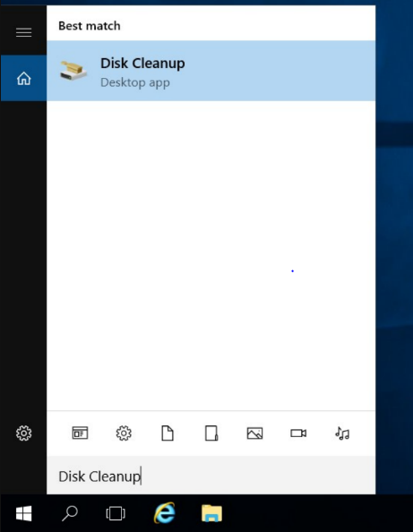
Task: Click the "Desktop app" subtitle text
Action: coord(135,82)
